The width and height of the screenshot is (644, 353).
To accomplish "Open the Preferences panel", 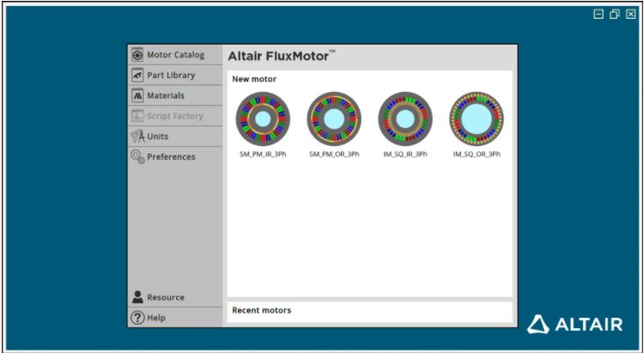I will 175,157.
